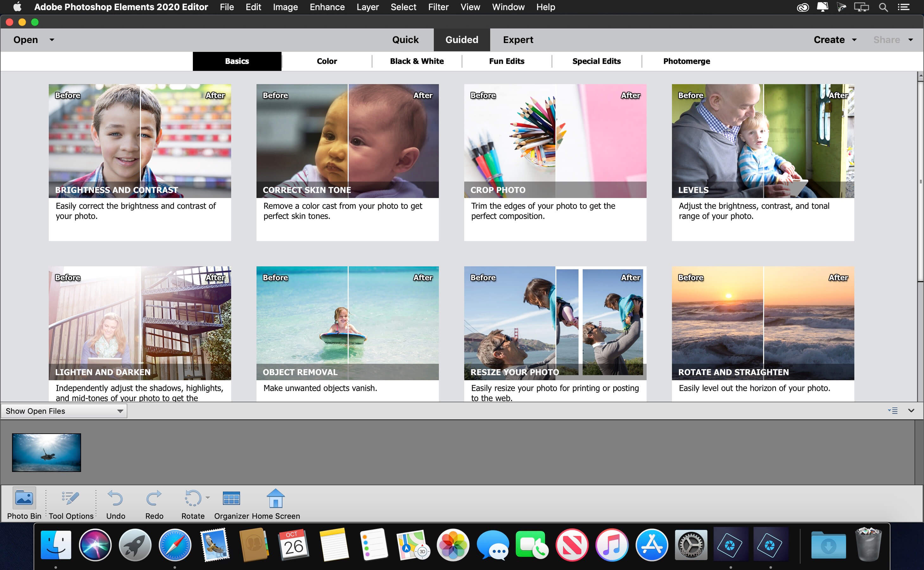Switch to the Quick edit tab
The image size is (924, 570).
[x=405, y=40]
